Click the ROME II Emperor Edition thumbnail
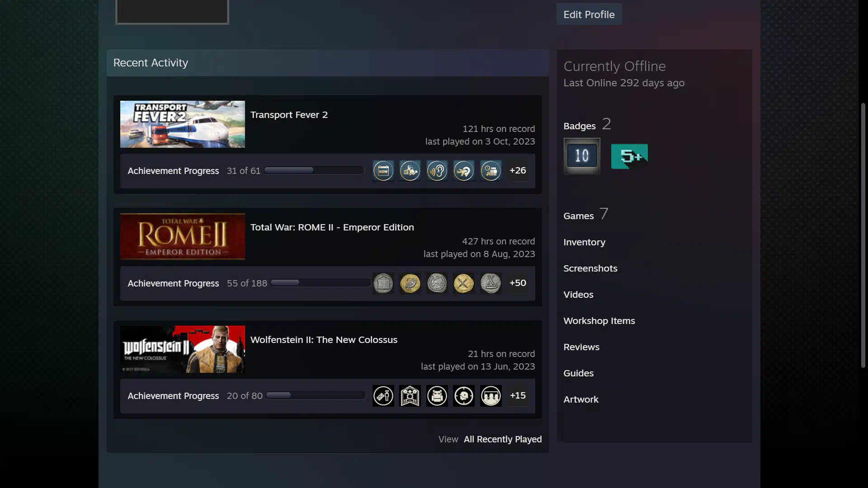 [x=183, y=237]
